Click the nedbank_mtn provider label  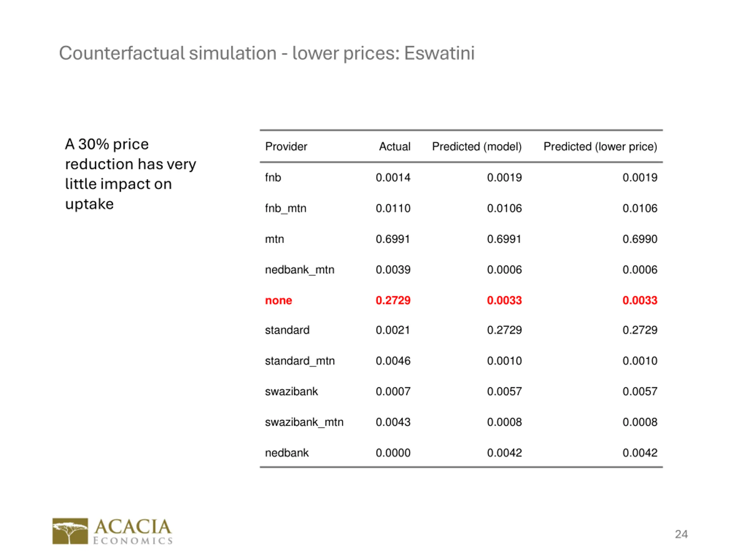(300, 270)
